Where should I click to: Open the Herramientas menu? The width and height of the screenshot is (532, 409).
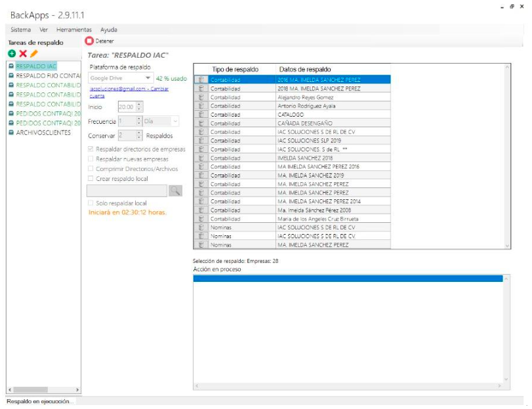tap(73, 29)
